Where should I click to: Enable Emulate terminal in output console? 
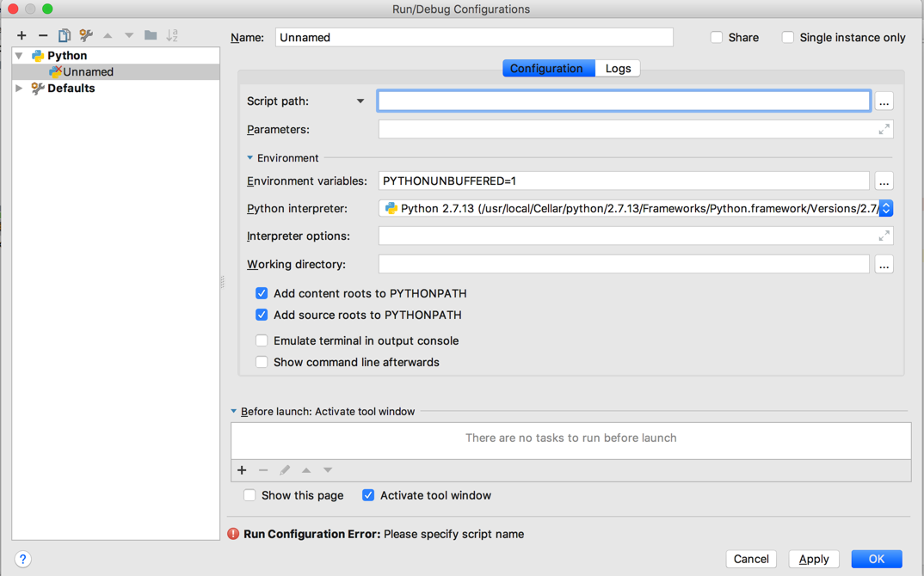click(262, 340)
